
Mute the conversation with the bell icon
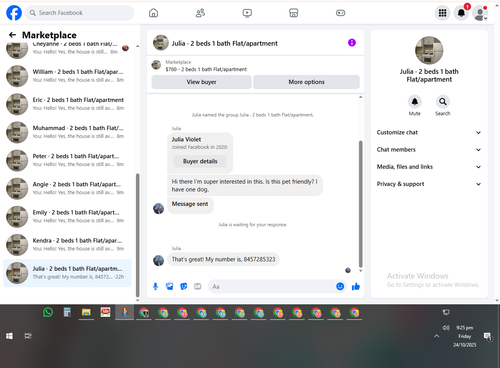(415, 102)
